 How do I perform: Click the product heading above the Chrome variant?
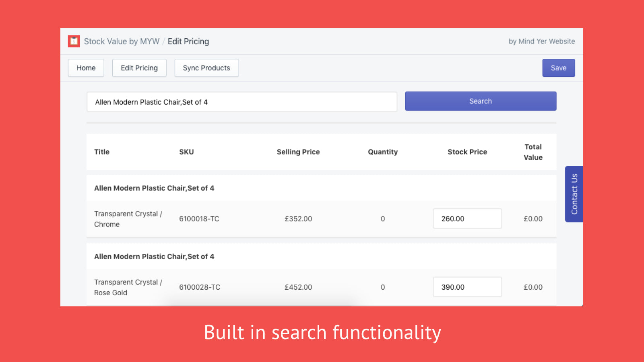click(x=154, y=188)
